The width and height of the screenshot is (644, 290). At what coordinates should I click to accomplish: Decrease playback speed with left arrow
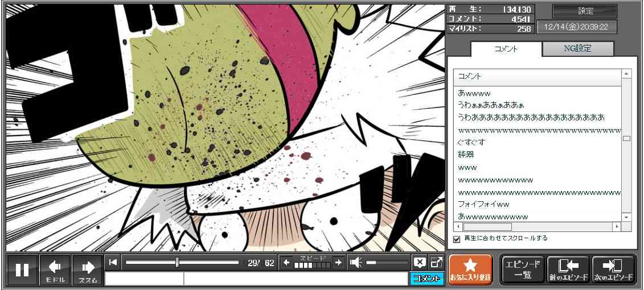[286, 262]
